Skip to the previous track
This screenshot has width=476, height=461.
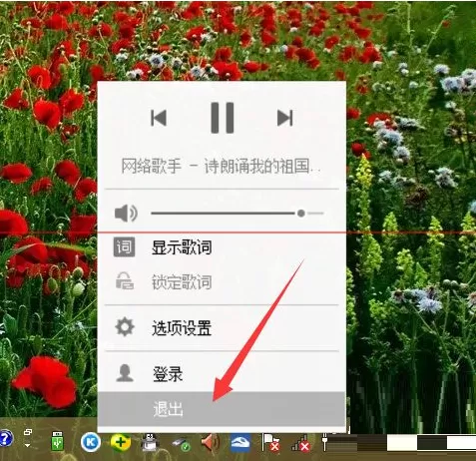(x=159, y=118)
